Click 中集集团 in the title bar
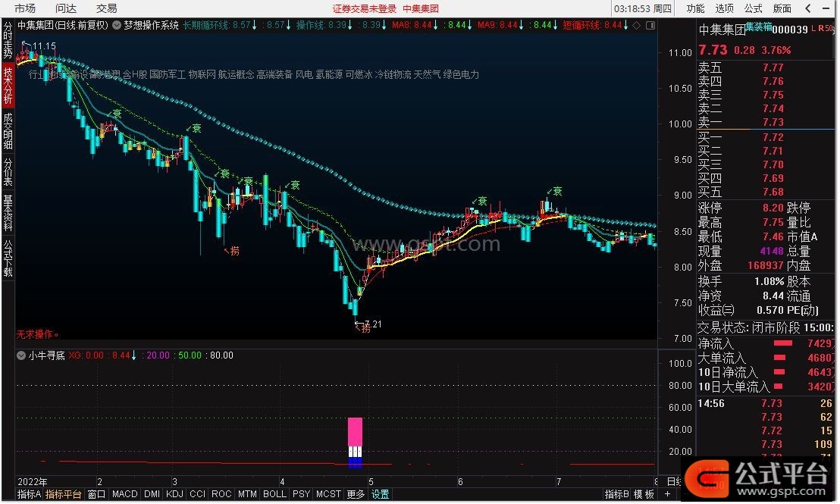This screenshot has width=840, height=504. click(421, 8)
